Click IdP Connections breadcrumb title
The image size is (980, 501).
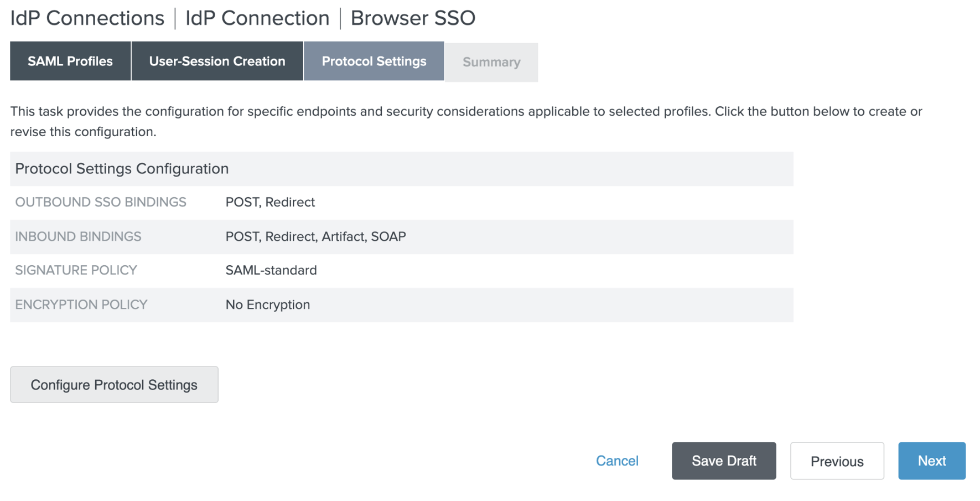(87, 18)
